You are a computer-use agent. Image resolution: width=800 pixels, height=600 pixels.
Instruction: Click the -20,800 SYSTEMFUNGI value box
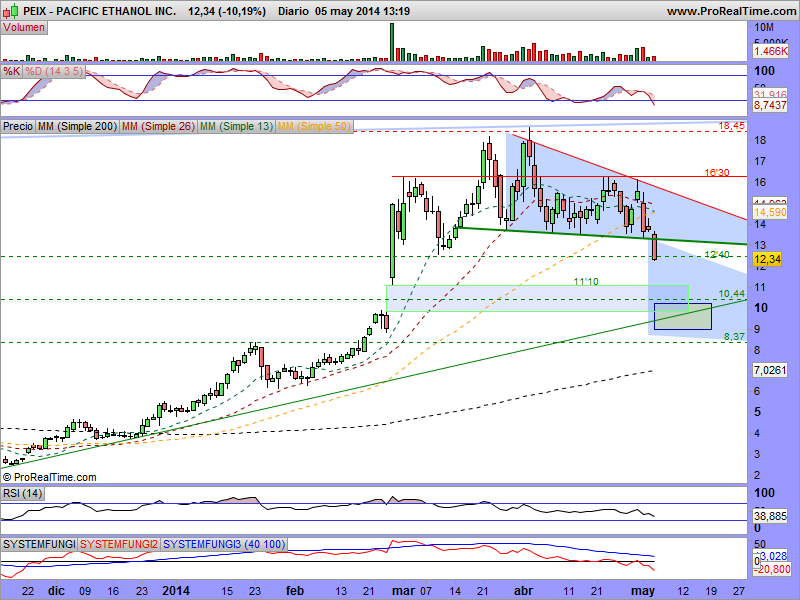pyautogui.click(x=772, y=568)
